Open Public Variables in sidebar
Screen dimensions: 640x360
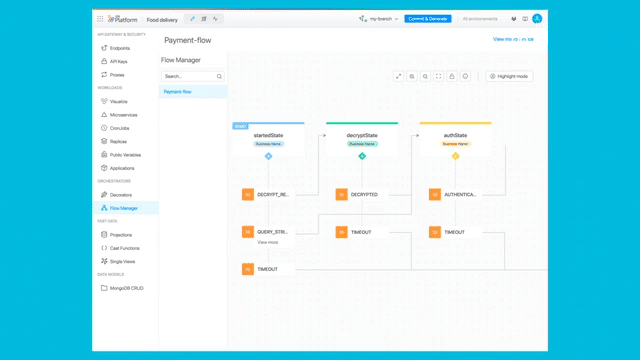[x=125, y=155]
